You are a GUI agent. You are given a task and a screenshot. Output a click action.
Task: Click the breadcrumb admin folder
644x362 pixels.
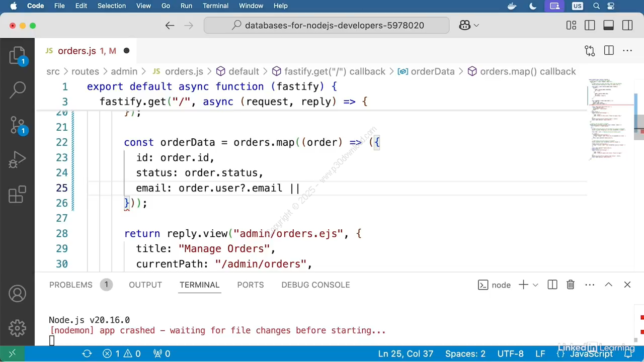pyautogui.click(x=124, y=71)
